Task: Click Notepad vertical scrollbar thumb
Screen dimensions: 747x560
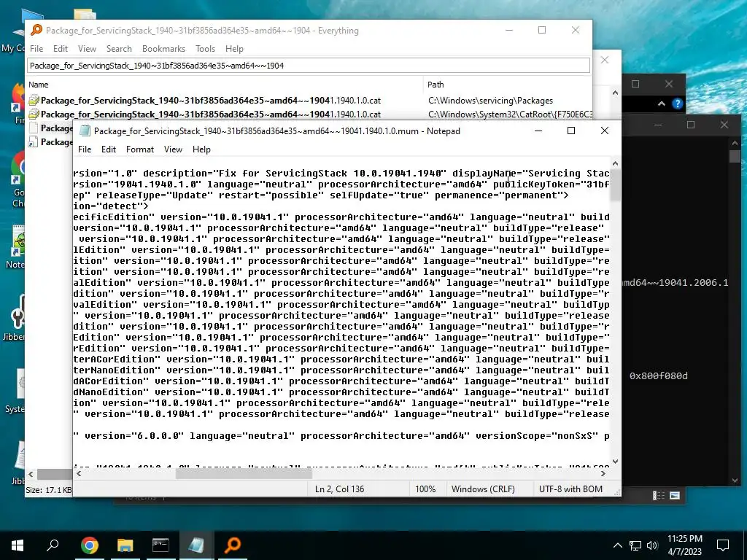Action: pos(615,184)
